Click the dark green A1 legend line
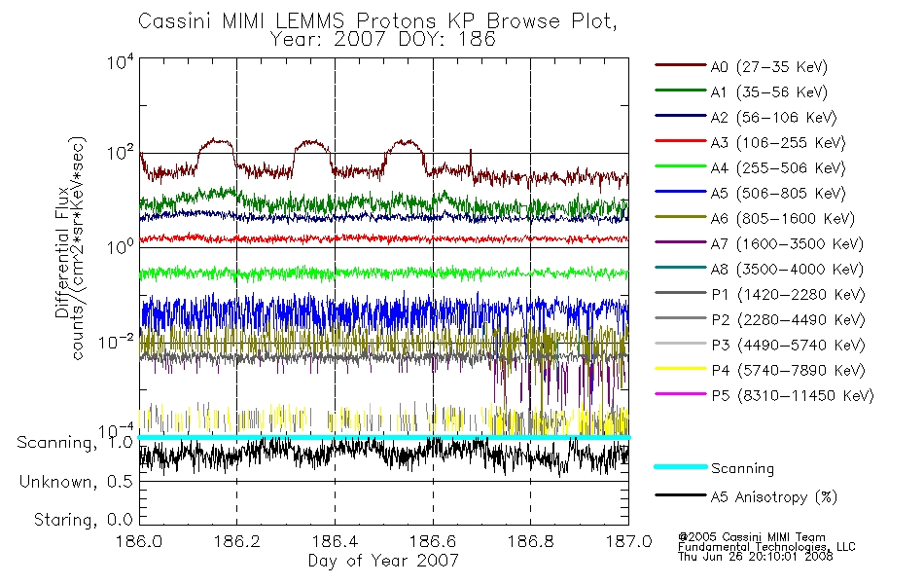 pyautogui.click(x=680, y=91)
